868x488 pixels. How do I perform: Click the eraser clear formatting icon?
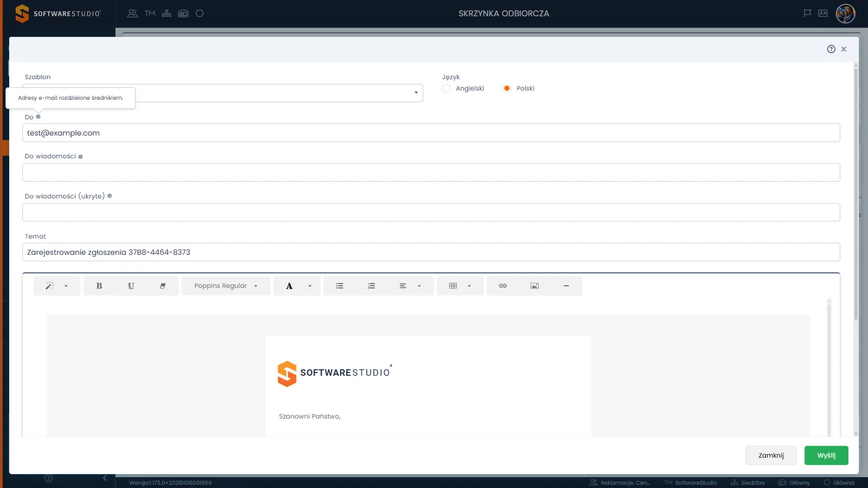pos(163,286)
